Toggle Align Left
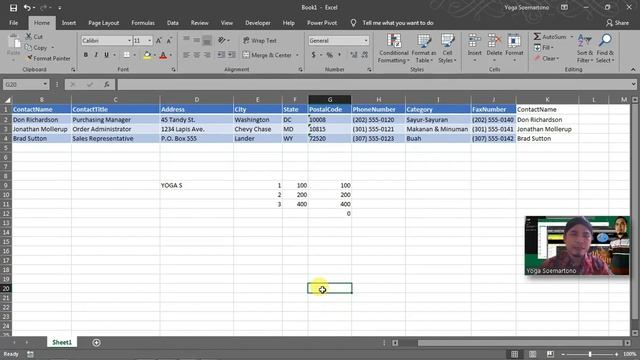Viewport: 640px width, 360px height. pyautogui.click(x=187, y=55)
